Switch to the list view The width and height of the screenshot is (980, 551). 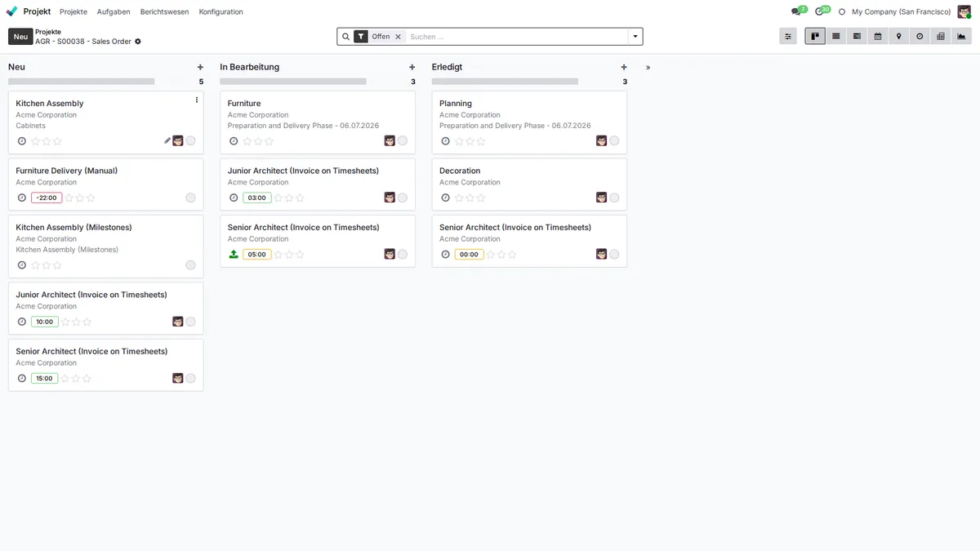pos(836,37)
